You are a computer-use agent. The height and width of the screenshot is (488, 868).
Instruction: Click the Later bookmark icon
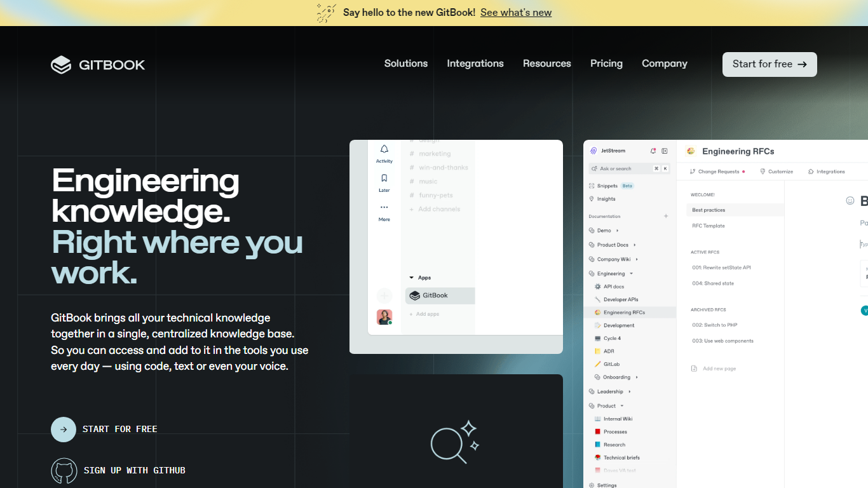[384, 179]
